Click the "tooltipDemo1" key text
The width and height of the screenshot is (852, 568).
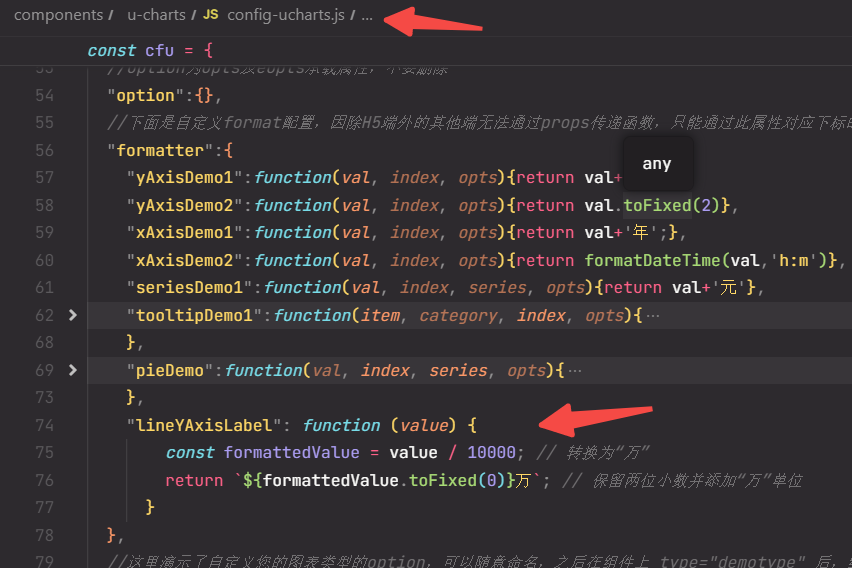pos(195,315)
